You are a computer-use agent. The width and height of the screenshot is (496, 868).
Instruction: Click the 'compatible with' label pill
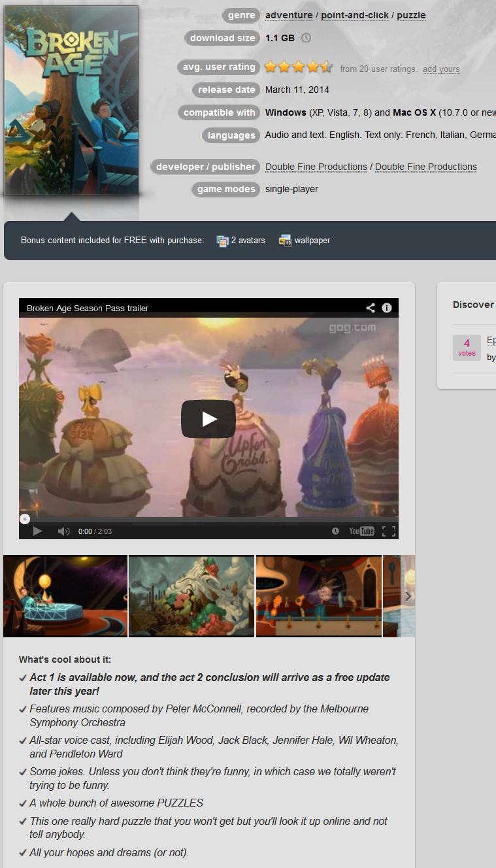219,112
